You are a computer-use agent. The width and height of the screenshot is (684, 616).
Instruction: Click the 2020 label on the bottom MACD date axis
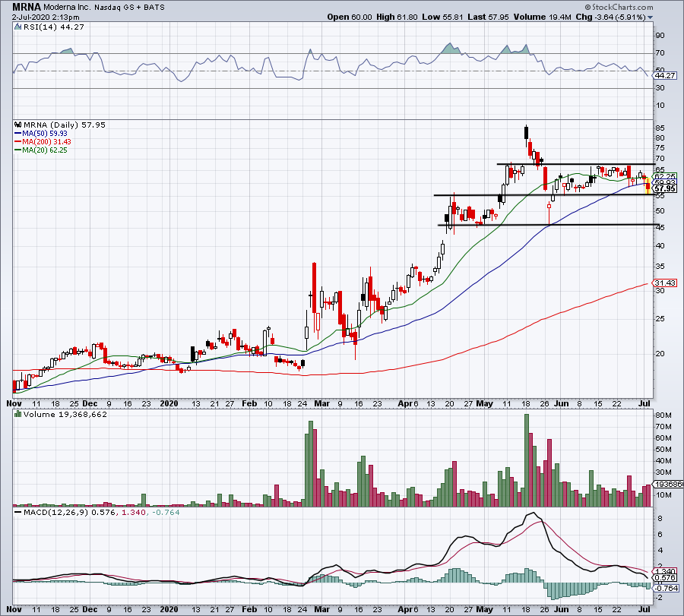point(169,609)
